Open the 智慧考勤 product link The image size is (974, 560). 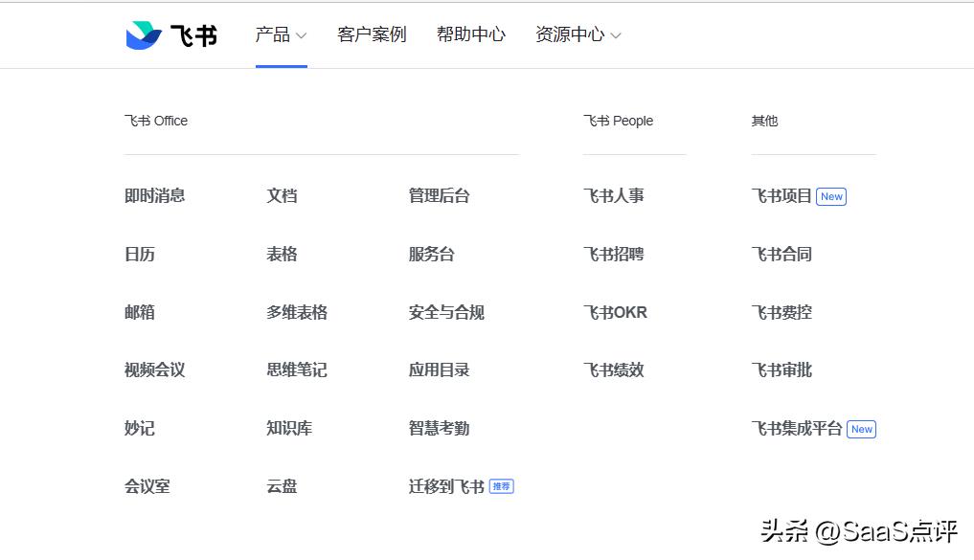point(438,428)
